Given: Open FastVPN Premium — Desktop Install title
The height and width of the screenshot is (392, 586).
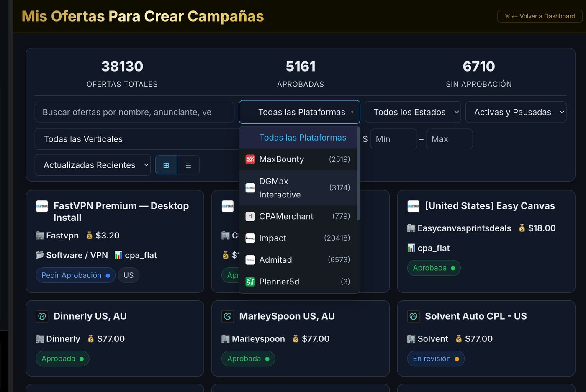Looking at the screenshot, I should (x=121, y=212).
